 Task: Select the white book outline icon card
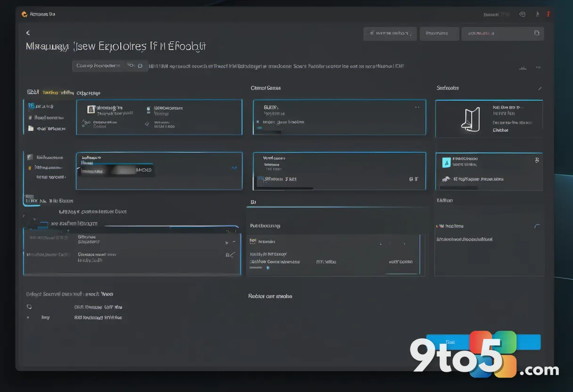pos(470,119)
